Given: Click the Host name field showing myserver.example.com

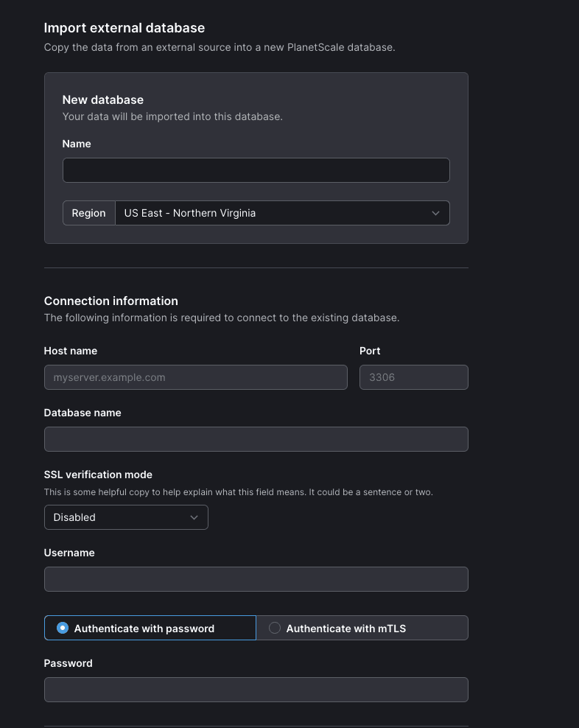Looking at the screenshot, I should (196, 377).
